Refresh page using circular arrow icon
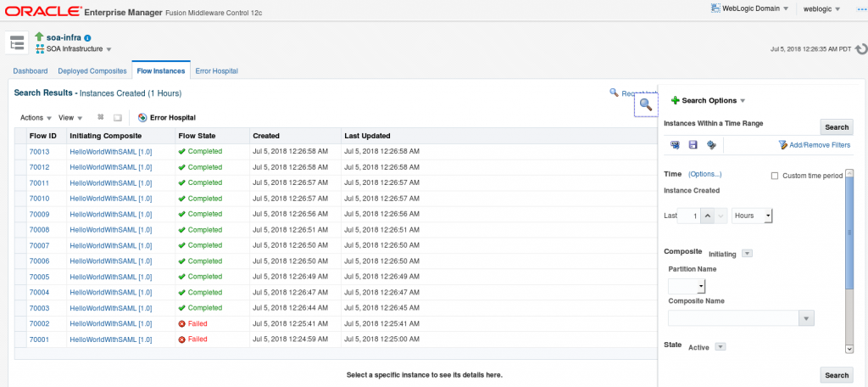The image size is (868, 387). 861,48
